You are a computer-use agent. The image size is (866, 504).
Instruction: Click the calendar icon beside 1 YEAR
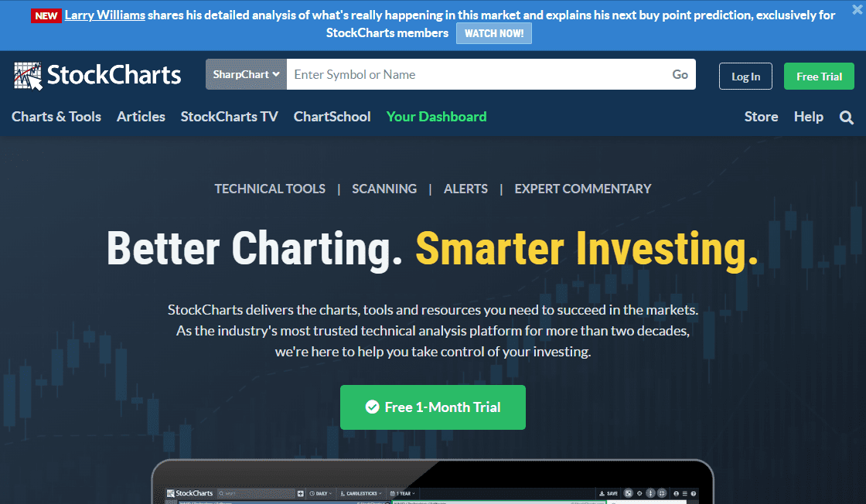pyautogui.click(x=393, y=493)
